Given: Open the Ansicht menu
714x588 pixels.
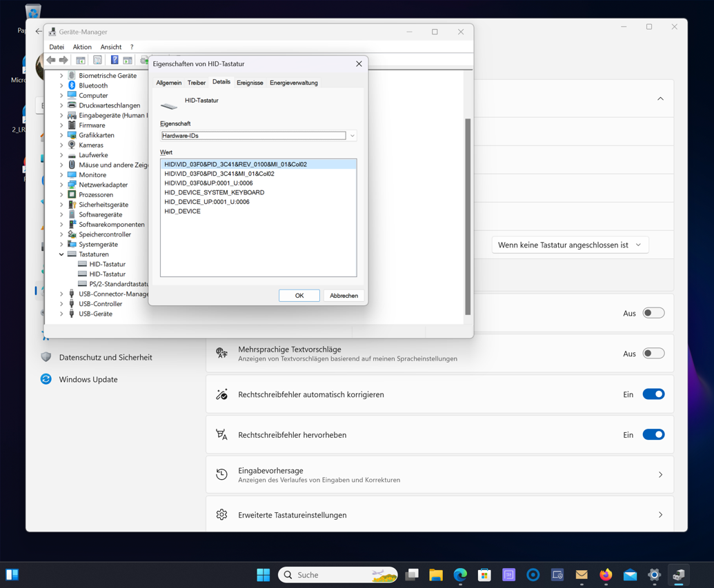Looking at the screenshot, I should coord(110,47).
